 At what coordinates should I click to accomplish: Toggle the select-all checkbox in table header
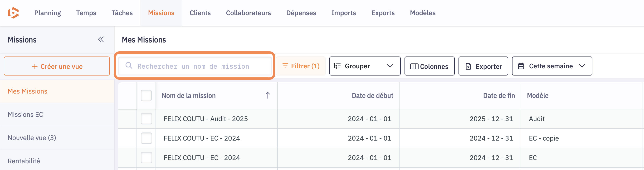tap(146, 95)
